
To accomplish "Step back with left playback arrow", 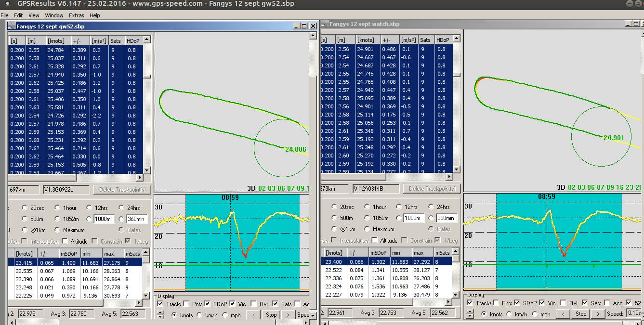I will pos(253,315).
